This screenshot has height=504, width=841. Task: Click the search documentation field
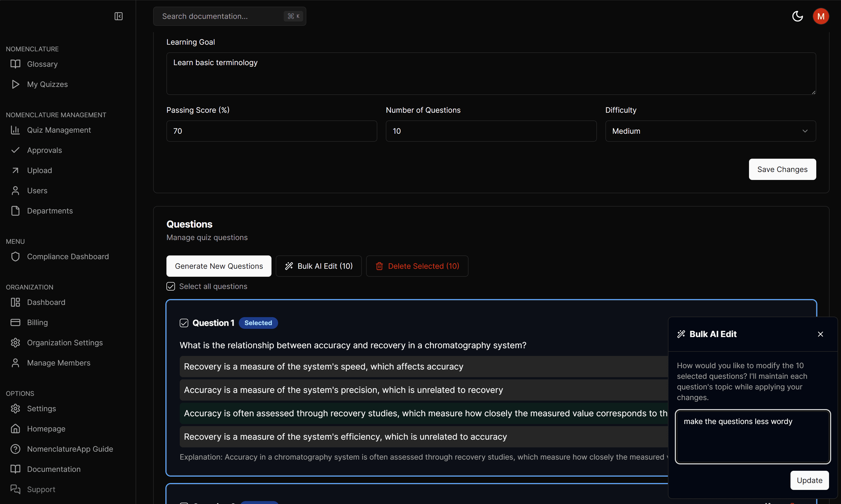[230, 16]
